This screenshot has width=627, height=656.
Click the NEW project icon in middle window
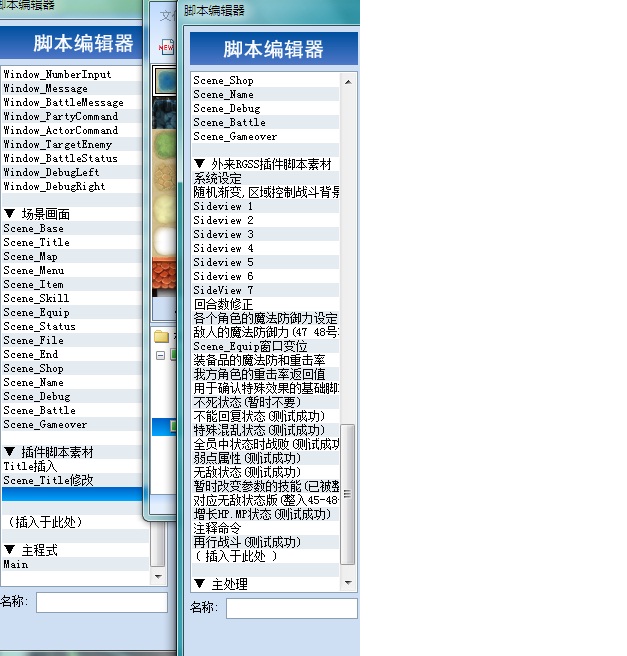coord(166,47)
